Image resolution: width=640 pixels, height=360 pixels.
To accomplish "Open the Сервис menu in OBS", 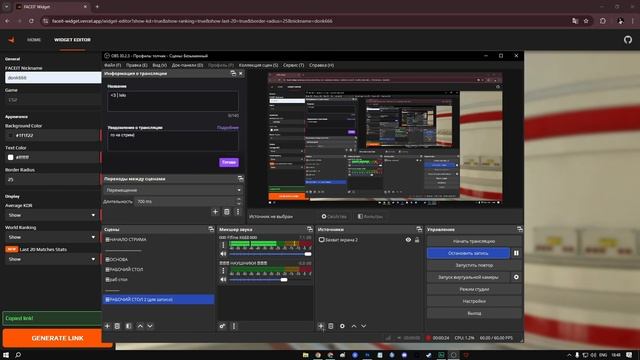I will click(x=293, y=65).
